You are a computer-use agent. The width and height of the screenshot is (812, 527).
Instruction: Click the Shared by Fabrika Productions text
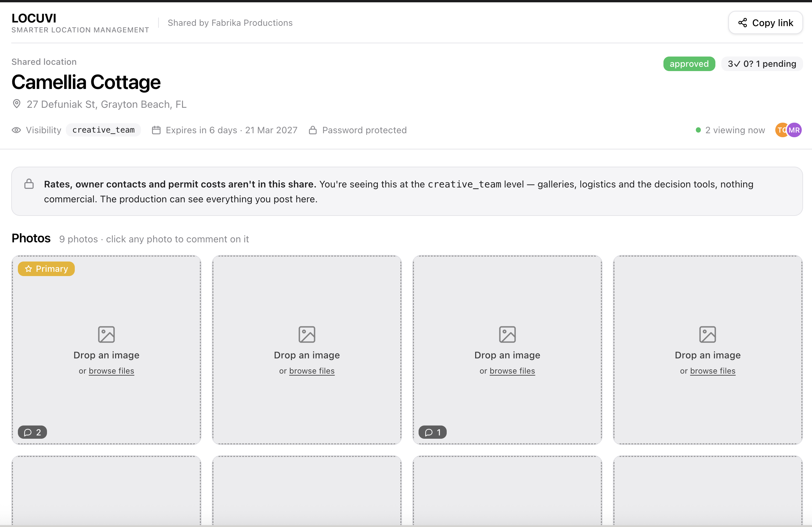tap(230, 23)
